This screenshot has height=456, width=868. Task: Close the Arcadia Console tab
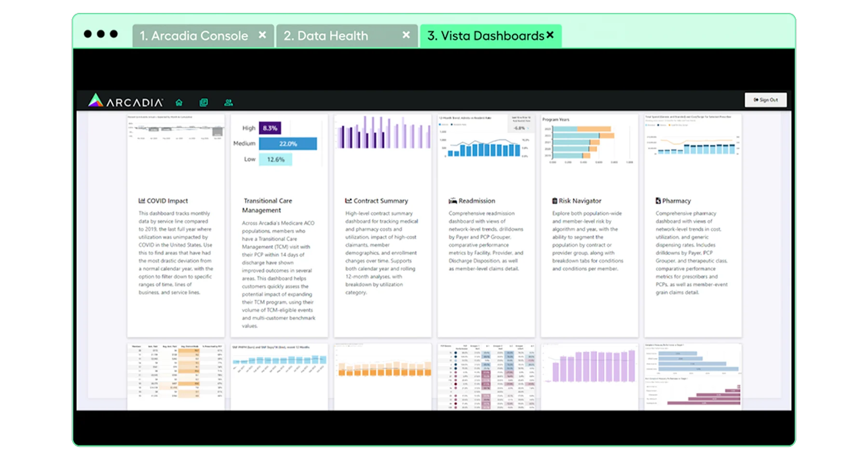pyautogui.click(x=262, y=35)
